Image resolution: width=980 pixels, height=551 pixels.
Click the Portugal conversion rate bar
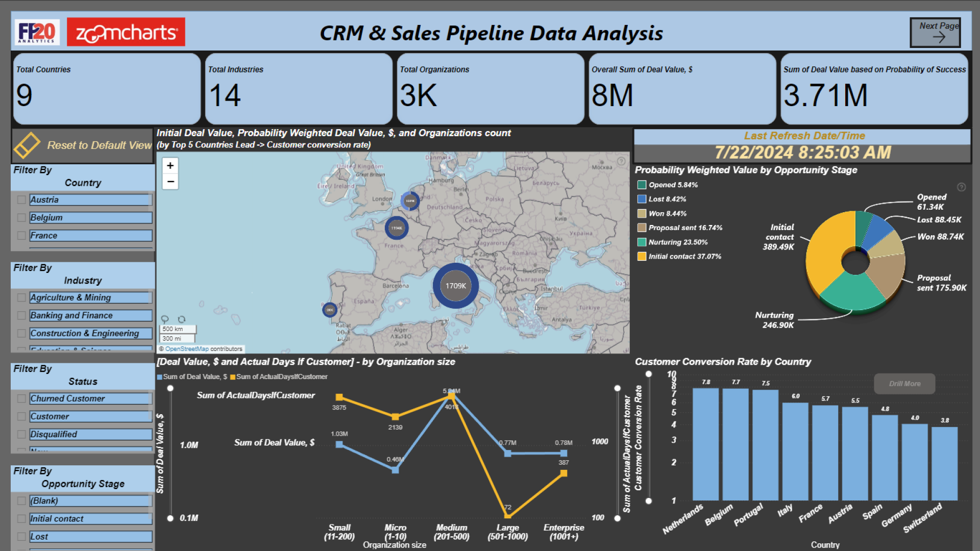(765, 445)
